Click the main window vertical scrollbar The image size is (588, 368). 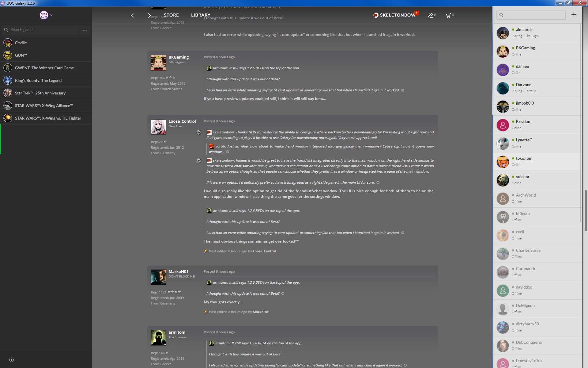coord(586,210)
